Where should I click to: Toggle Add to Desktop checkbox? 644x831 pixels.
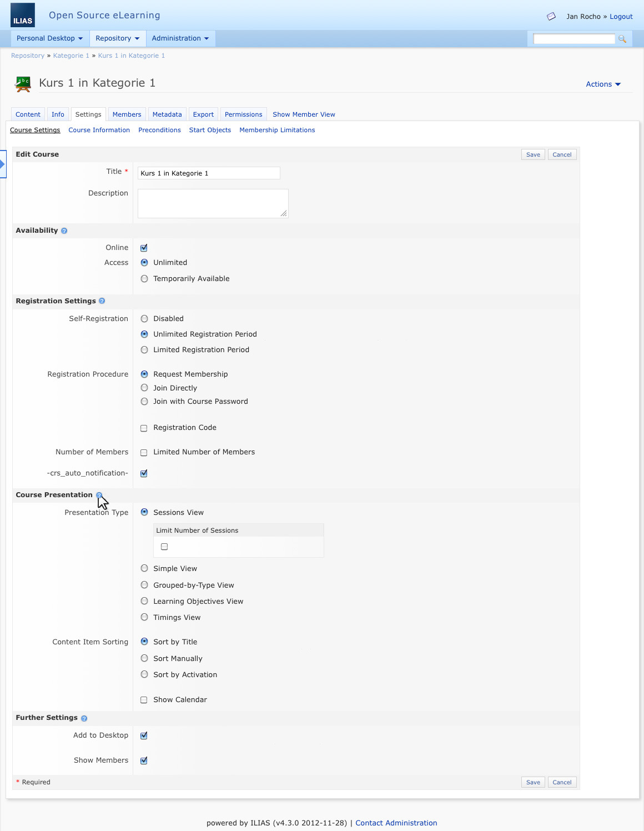point(144,736)
